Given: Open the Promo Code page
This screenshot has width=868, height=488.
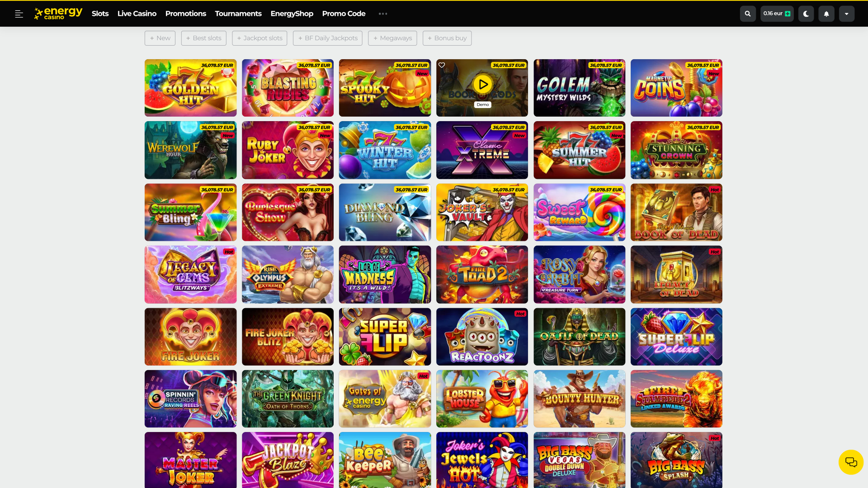Looking at the screenshot, I should pyautogui.click(x=344, y=14).
